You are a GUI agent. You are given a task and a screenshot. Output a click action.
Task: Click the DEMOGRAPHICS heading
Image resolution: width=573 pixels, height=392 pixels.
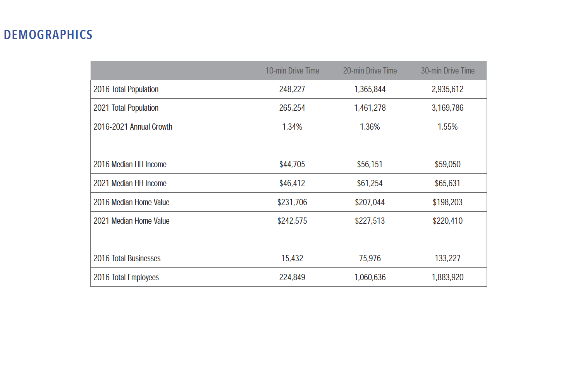point(48,35)
